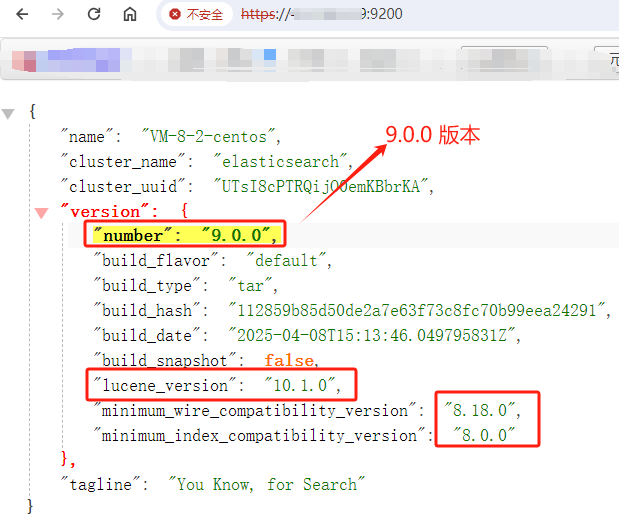Select the build hash value 112859b85d50...
619x530 pixels.
point(416,310)
